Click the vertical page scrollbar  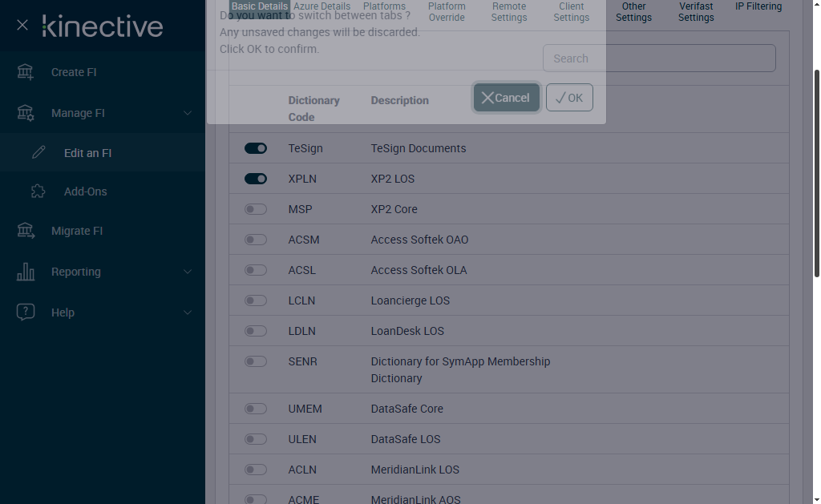click(x=816, y=173)
